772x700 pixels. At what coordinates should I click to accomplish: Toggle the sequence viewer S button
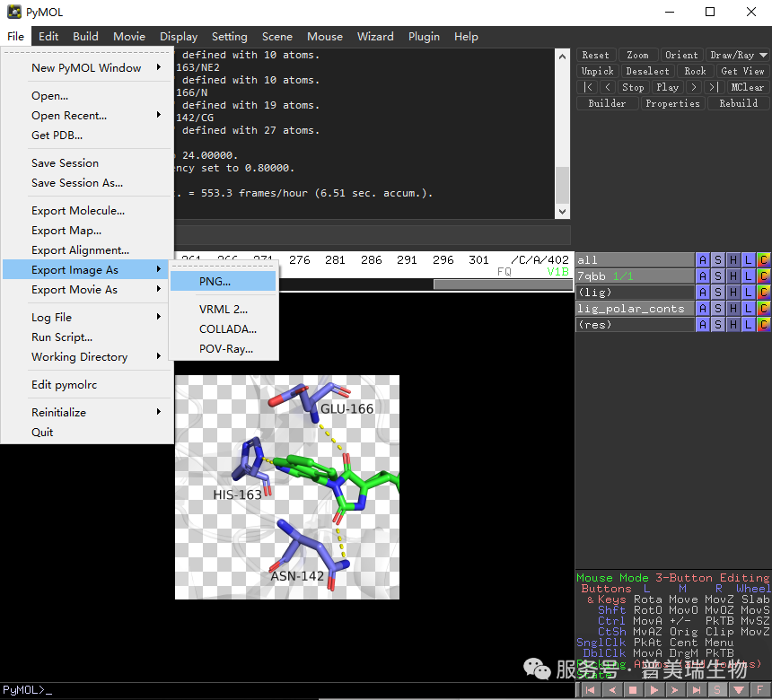tap(718, 690)
